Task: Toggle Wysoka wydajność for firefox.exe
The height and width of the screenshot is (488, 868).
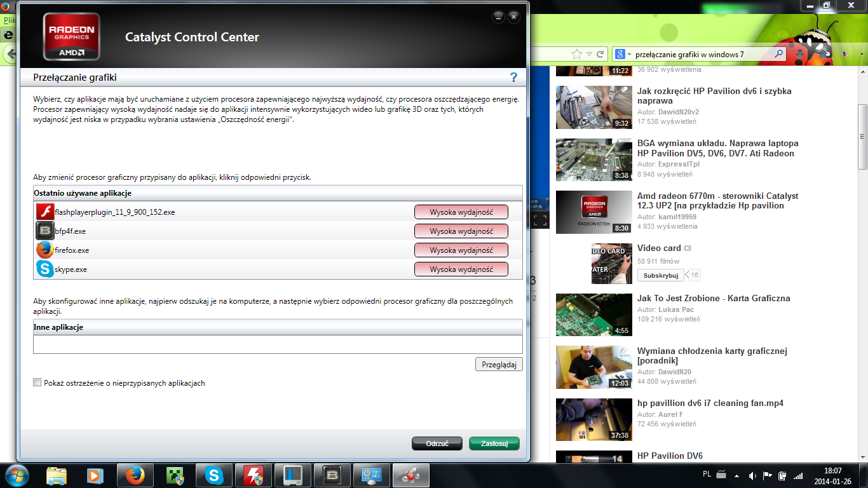Action: 461,250
